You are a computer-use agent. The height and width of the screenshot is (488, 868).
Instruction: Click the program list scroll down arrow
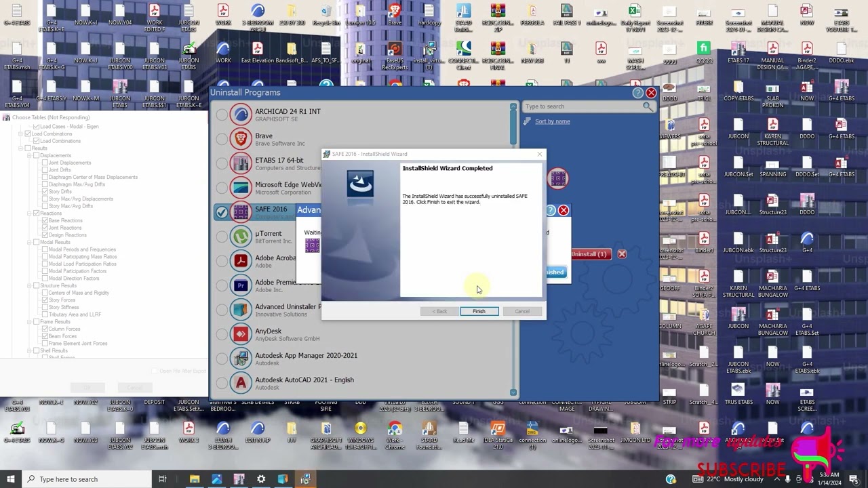click(x=513, y=392)
